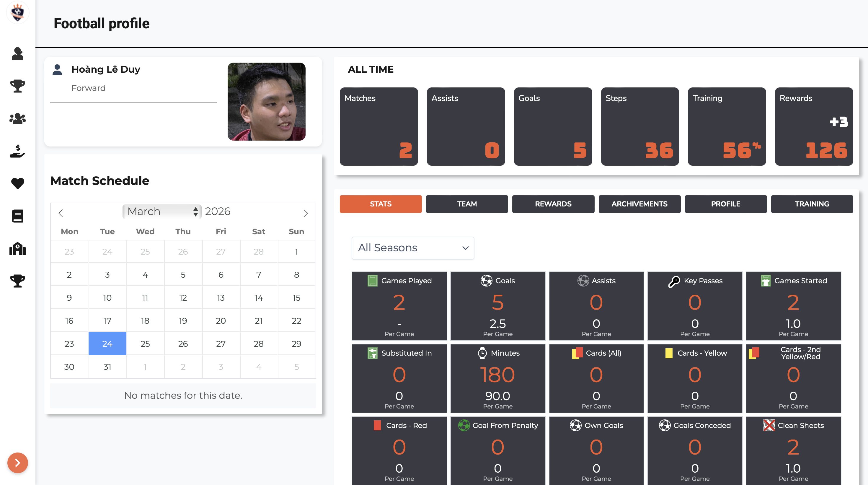This screenshot has width=868, height=485.
Task: Click the book icon in sidebar
Action: click(17, 216)
